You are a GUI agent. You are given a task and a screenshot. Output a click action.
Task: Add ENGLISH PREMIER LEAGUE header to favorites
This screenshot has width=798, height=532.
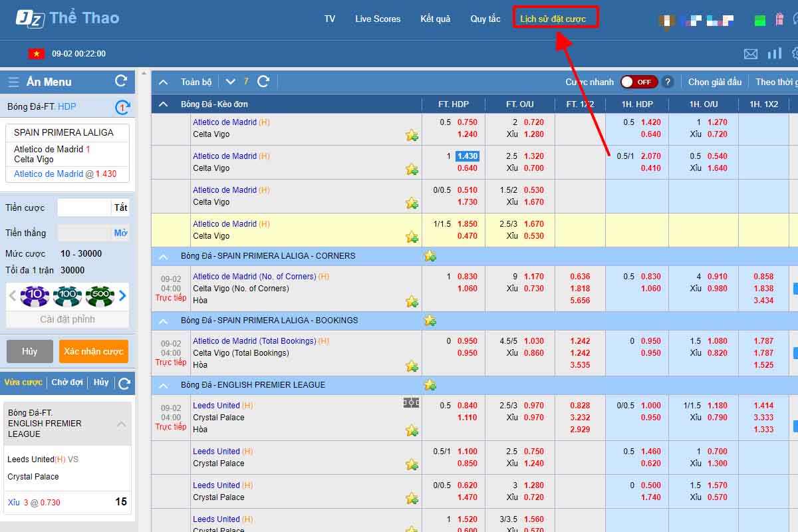[x=430, y=385]
